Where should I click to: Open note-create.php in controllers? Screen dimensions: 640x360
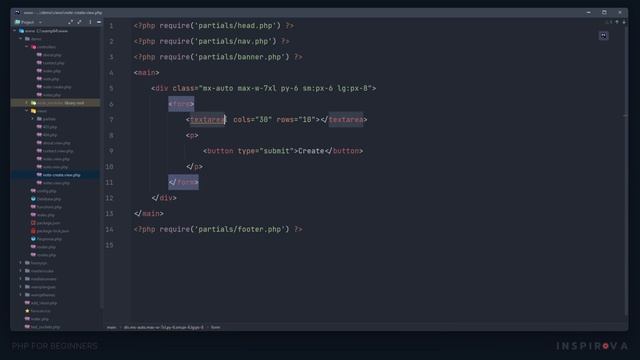click(57, 87)
